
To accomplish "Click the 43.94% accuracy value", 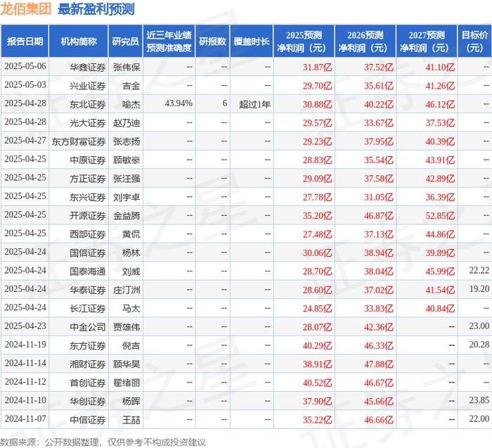I will 179,103.
